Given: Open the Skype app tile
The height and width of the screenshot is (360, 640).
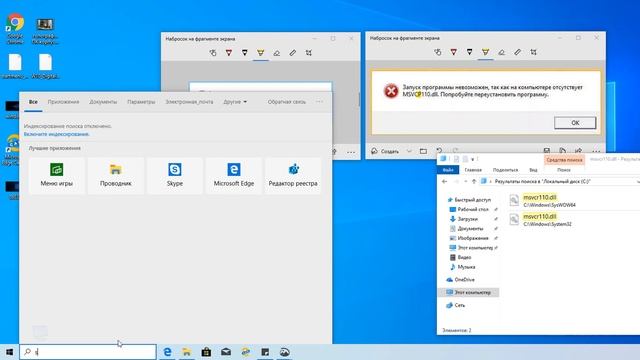Looking at the screenshot, I should (x=175, y=176).
